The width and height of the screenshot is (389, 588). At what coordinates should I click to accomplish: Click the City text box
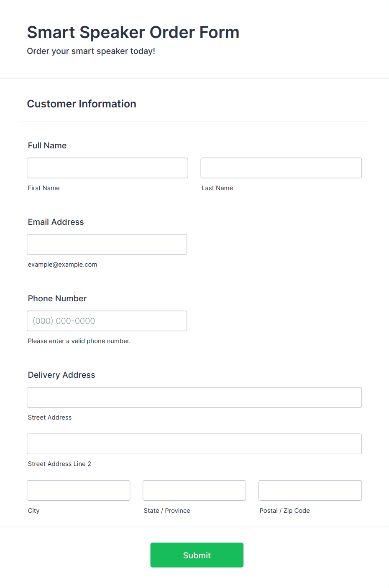pyautogui.click(x=79, y=490)
